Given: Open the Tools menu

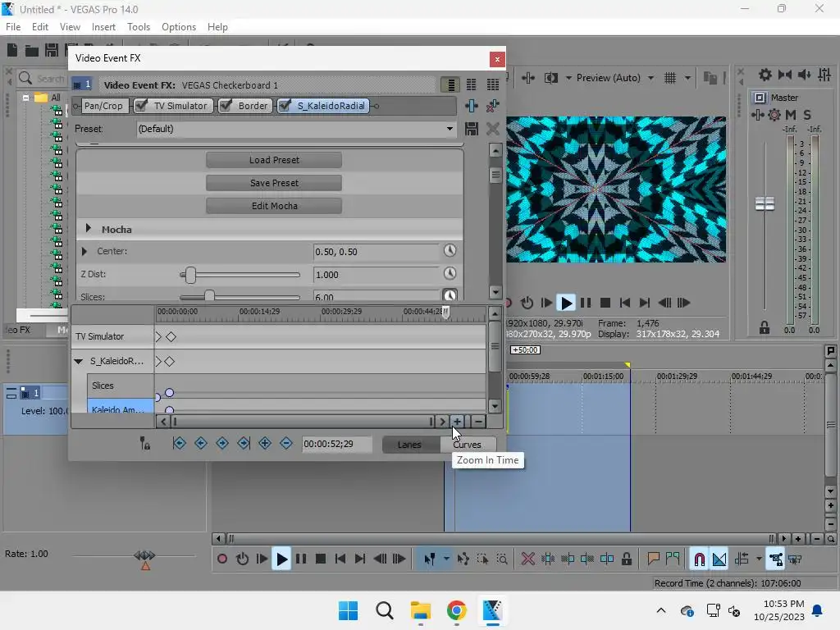Looking at the screenshot, I should (139, 27).
